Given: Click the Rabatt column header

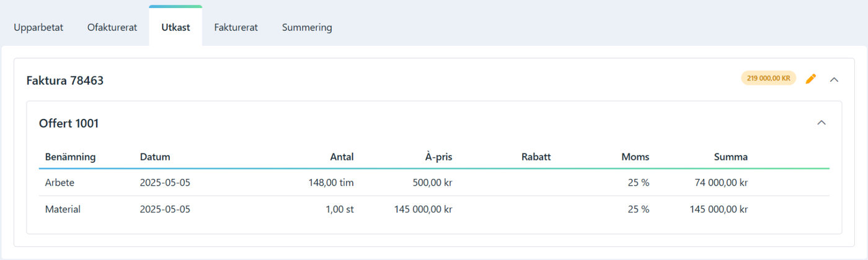Looking at the screenshot, I should pos(536,157).
